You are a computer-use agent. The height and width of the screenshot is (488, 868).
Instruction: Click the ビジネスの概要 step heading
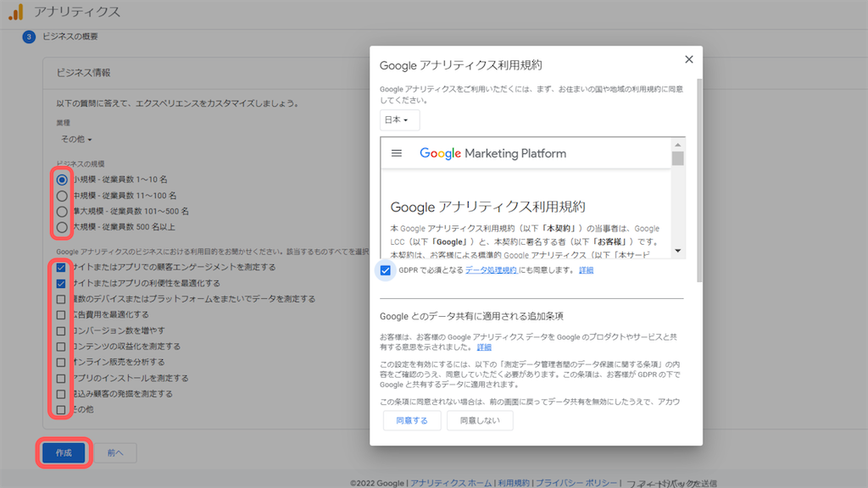point(70,36)
